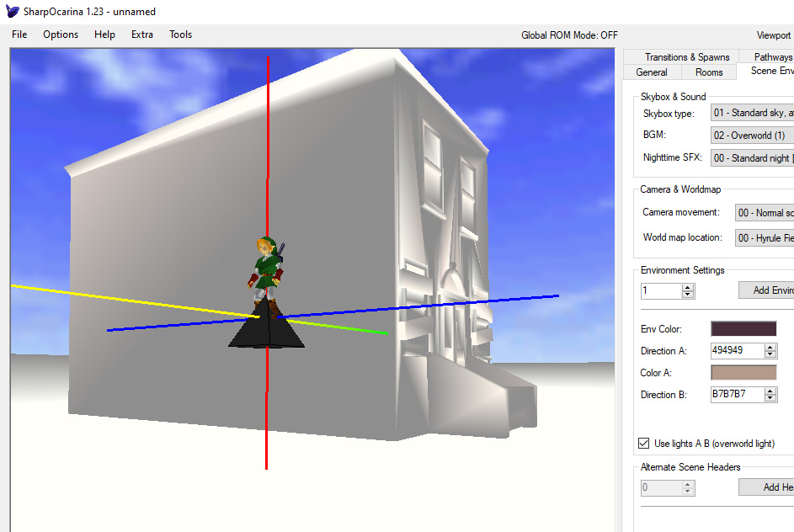Click the Global ROM Mode: OFF label
This screenshot has height=532, width=794.
[570, 35]
